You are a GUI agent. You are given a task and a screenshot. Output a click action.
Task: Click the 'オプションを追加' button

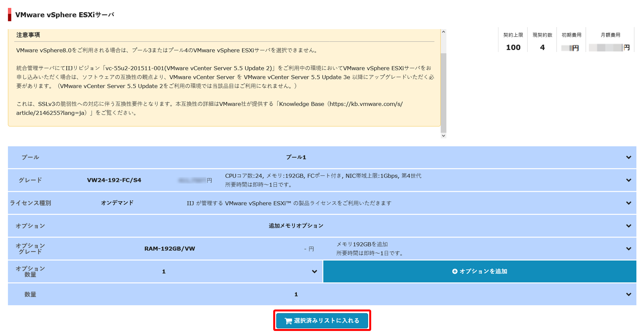pyautogui.click(x=480, y=271)
